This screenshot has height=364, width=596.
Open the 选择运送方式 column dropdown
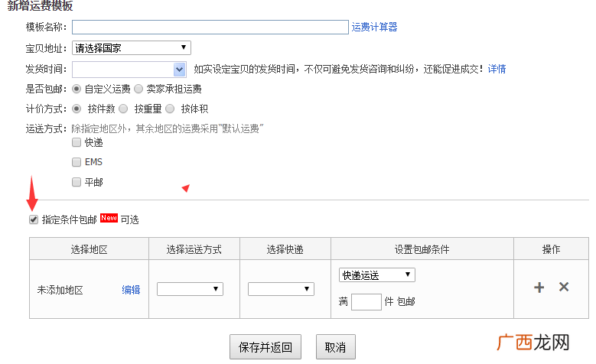[190, 289]
